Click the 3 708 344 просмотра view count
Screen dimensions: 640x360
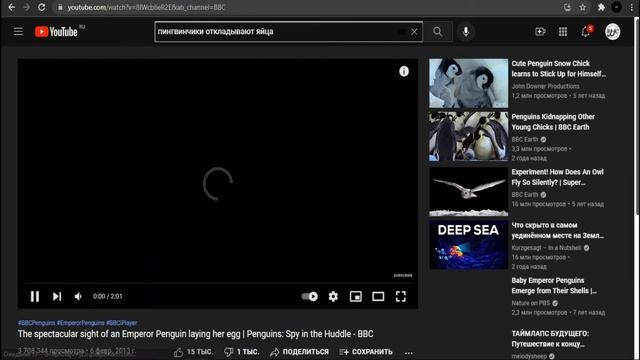(x=51, y=351)
